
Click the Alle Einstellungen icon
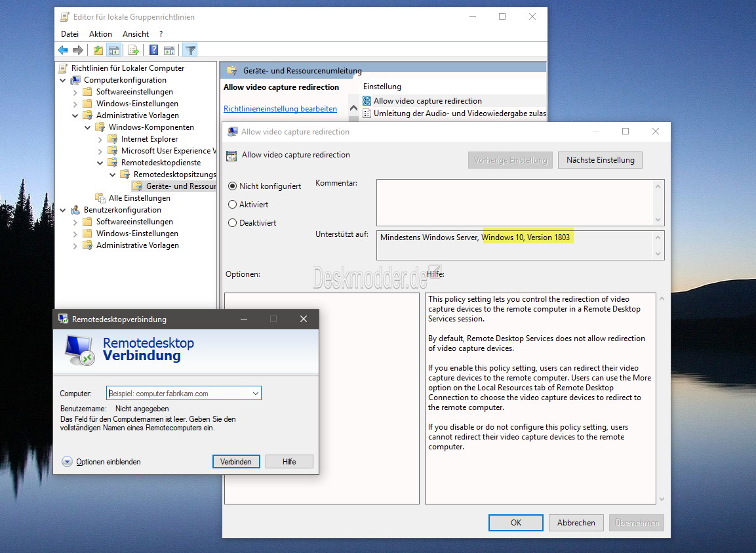click(x=100, y=198)
